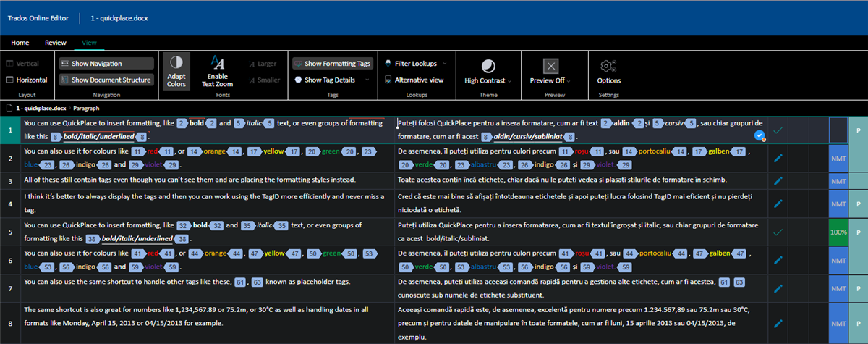Viewport: 868px width, 344px height.
Task: Toggle Show Navigation
Action: pyautogui.click(x=106, y=64)
